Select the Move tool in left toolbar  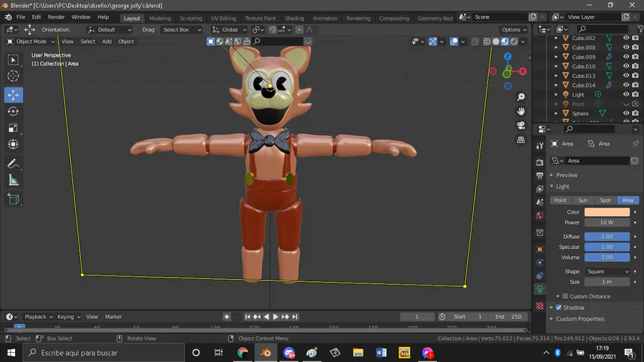coord(13,95)
